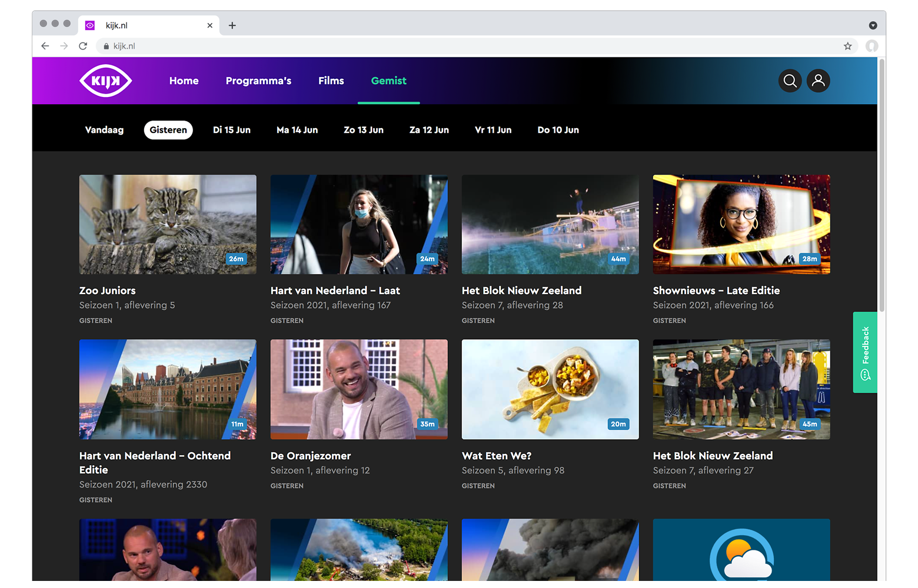The height and width of the screenshot is (588, 918).
Task: Click the browser profile avatar icon
Action: [872, 46]
